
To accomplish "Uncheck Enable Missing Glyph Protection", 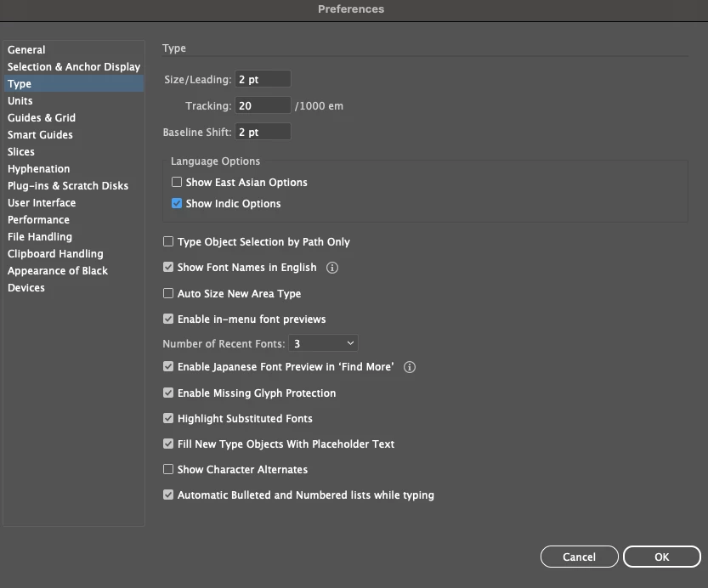I will (x=168, y=393).
